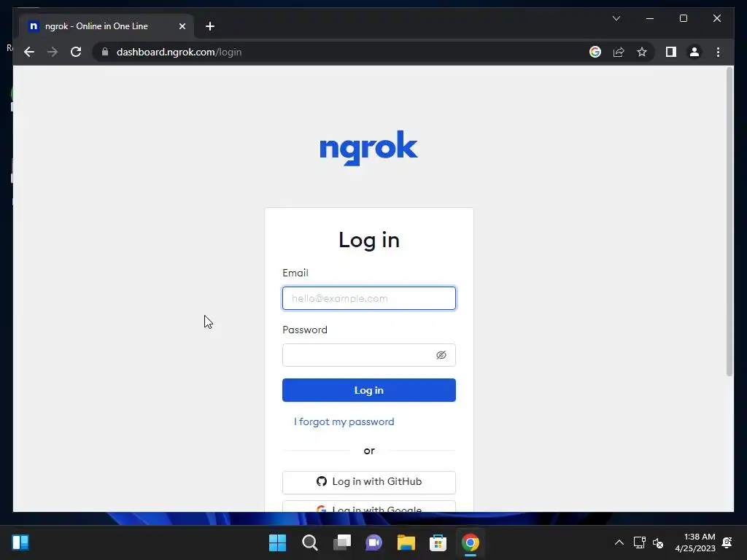747x560 pixels.
Task: Open Chrome three-dot menu
Action: [718, 52]
